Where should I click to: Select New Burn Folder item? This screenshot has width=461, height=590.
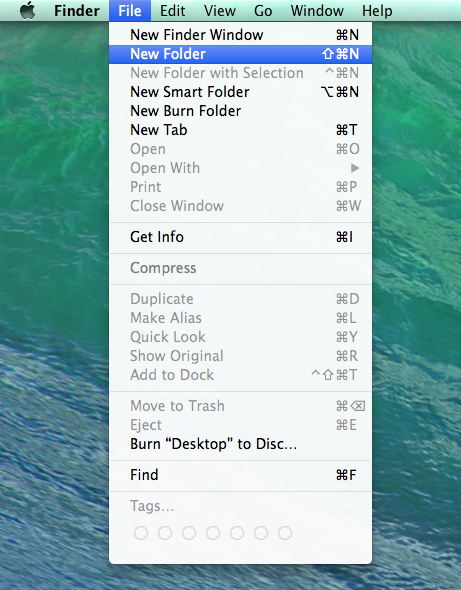pos(240,111)
